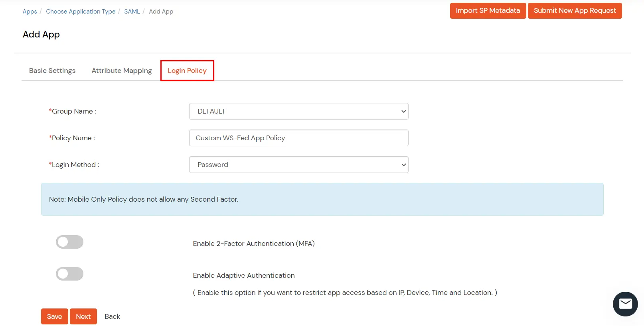Click the Add App breadcrumb item
The image size is (644, 326).
tap(161, 12)
